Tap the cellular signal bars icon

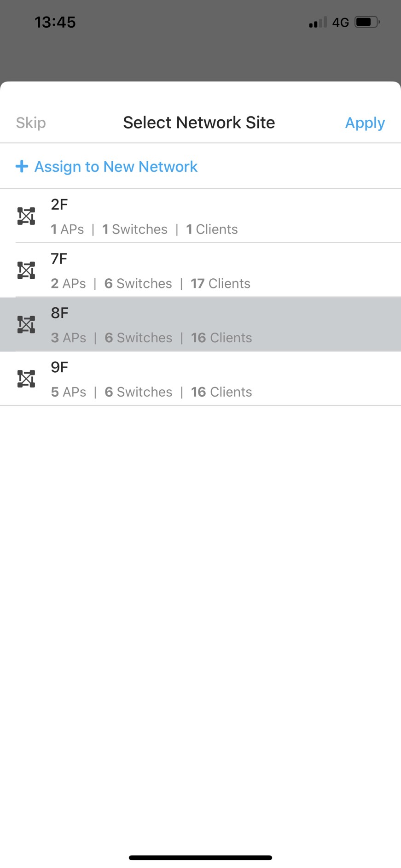pos(318,22)
